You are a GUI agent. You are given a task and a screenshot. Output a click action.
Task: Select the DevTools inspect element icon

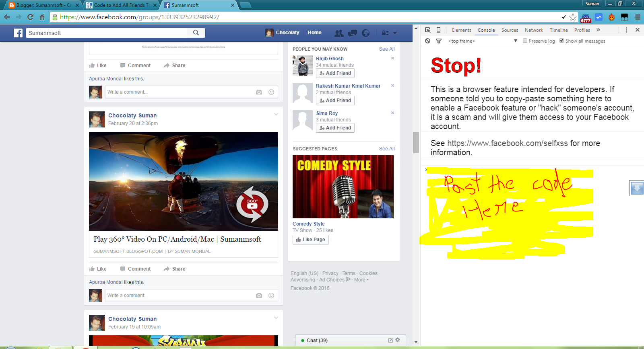pyautogui.click(x=428, y=30)
